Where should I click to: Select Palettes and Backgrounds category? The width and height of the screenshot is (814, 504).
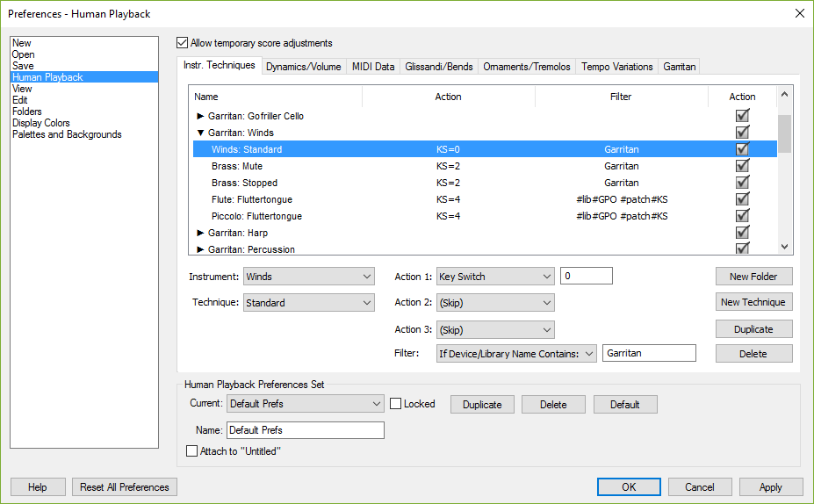84,134
